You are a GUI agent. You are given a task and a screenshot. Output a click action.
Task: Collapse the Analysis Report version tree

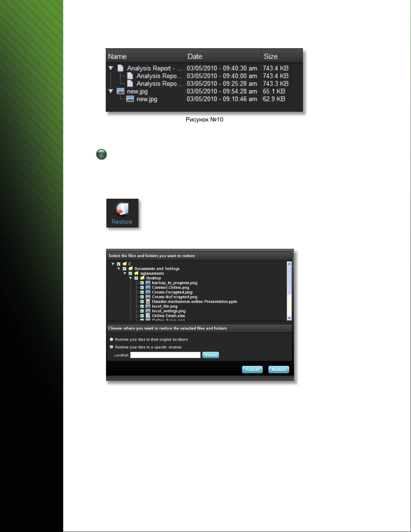(x=111, y=68)
